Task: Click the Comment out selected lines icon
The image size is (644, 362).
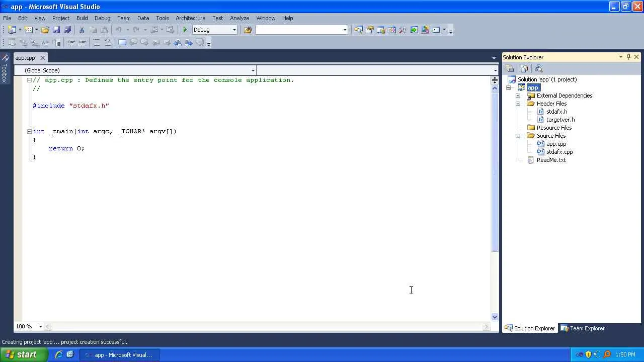Action: click(x=97, y=43)
